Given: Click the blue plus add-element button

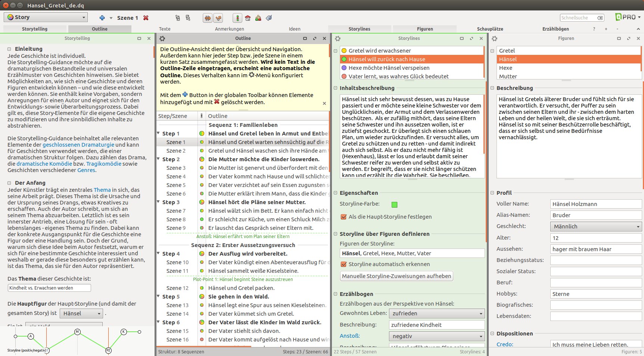Looking at the screenshot, I should [x=102, y=18].
